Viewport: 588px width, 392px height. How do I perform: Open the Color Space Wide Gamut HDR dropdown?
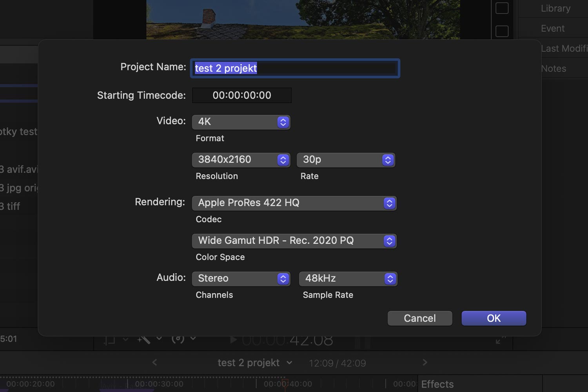click(x=294, y=241)
